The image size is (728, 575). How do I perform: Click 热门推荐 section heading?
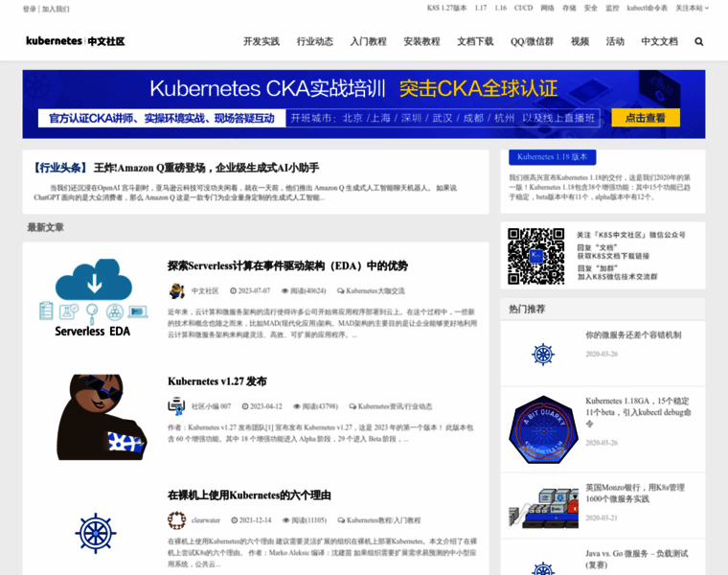pyautogui.click(x=527, y=309)
